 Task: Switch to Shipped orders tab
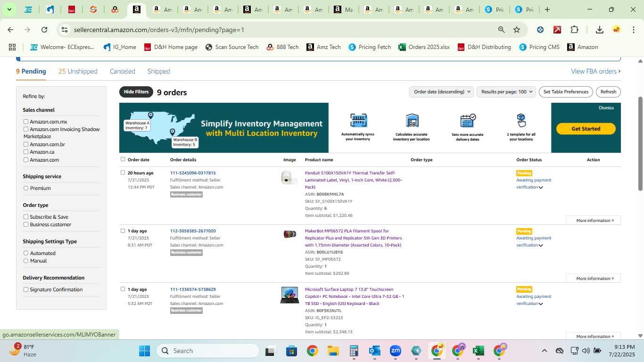click(x=159, y=71)
